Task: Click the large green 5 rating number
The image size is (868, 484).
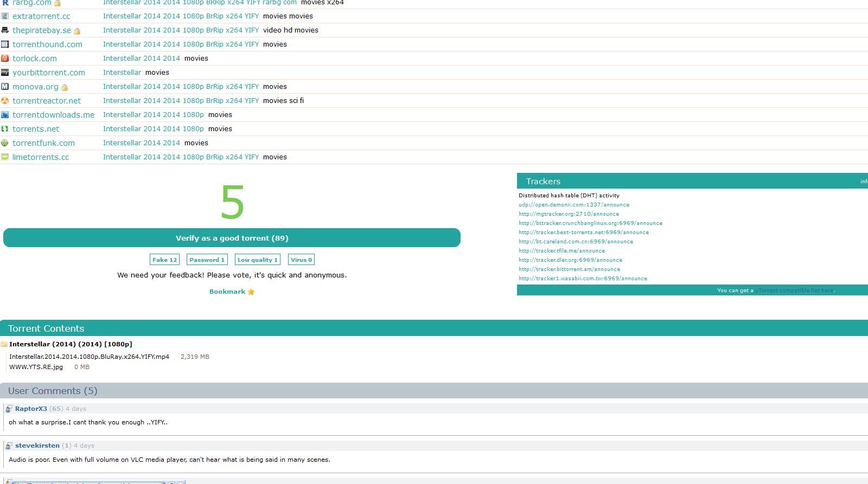Action: pos(232,203)
